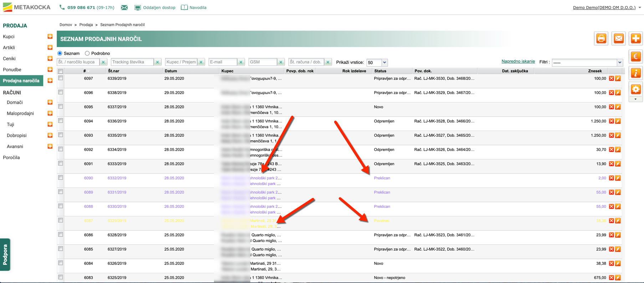This screenshot has width=644, height=283.
Task: Edit order 6097 with pencil icon
Action: click(618, 78)
